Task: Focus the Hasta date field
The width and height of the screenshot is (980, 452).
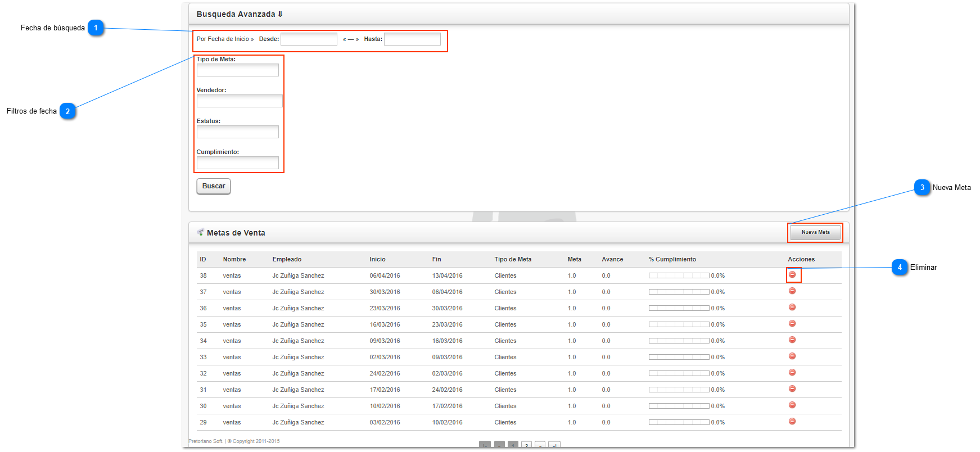Action: tap(412, 39)
